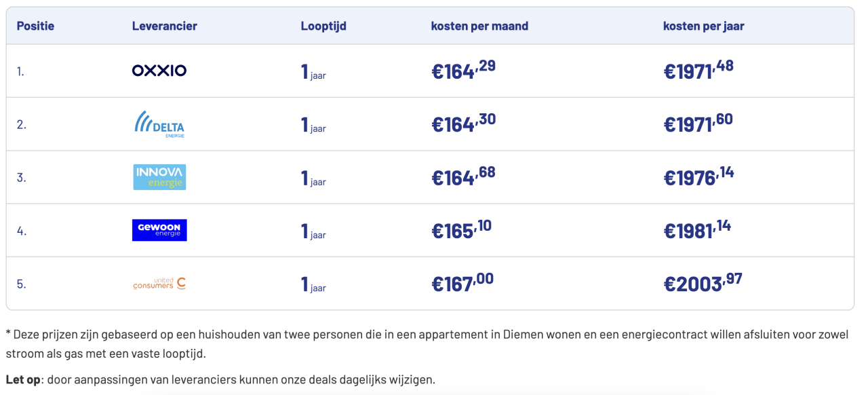The height and width of the screenshot is (395, 868).
Task: Select United Consumers monthly price €167,00
Action: [462, 282]
